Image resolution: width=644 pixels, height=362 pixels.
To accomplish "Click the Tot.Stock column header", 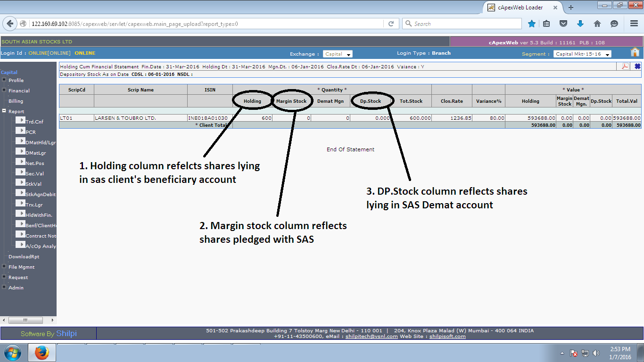I will (x=411, y=101).
